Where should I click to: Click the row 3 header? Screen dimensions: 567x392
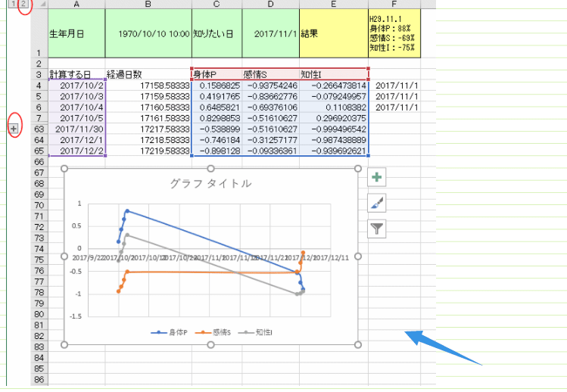(39, 74)
